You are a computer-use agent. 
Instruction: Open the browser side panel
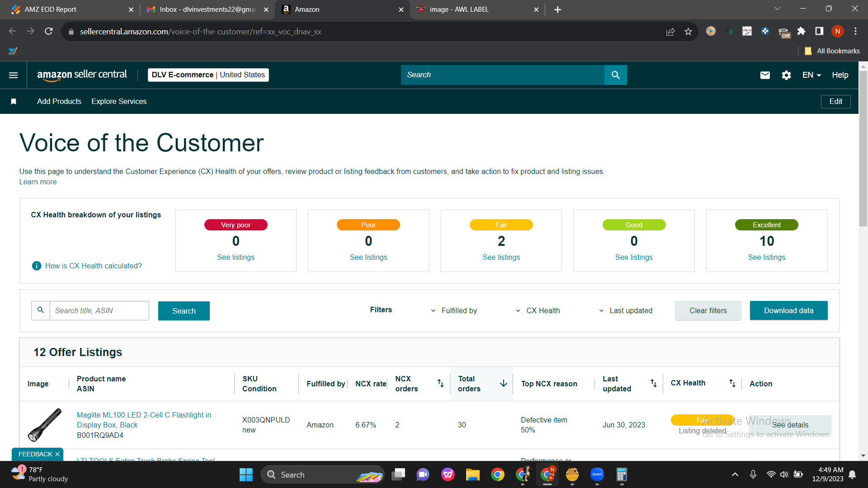819,31
